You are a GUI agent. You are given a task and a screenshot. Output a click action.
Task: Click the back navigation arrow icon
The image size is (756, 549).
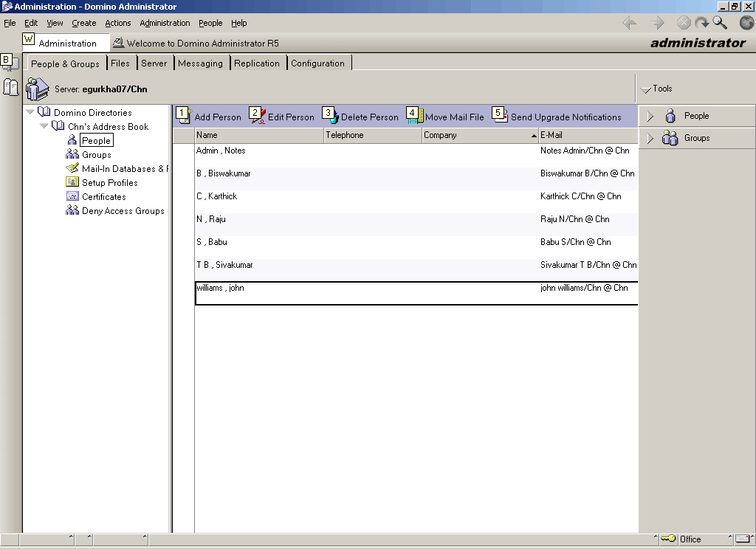click(x=629, y=23)
